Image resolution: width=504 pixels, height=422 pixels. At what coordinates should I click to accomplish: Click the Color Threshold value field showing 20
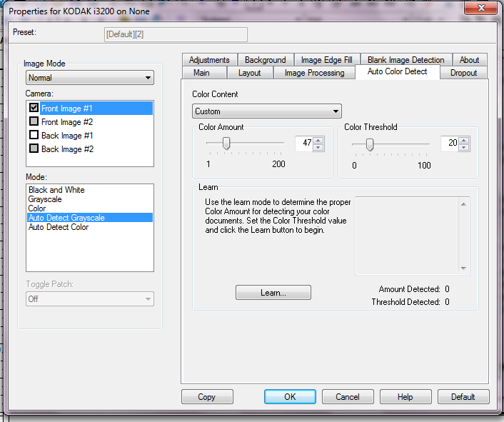click(450, 144)
